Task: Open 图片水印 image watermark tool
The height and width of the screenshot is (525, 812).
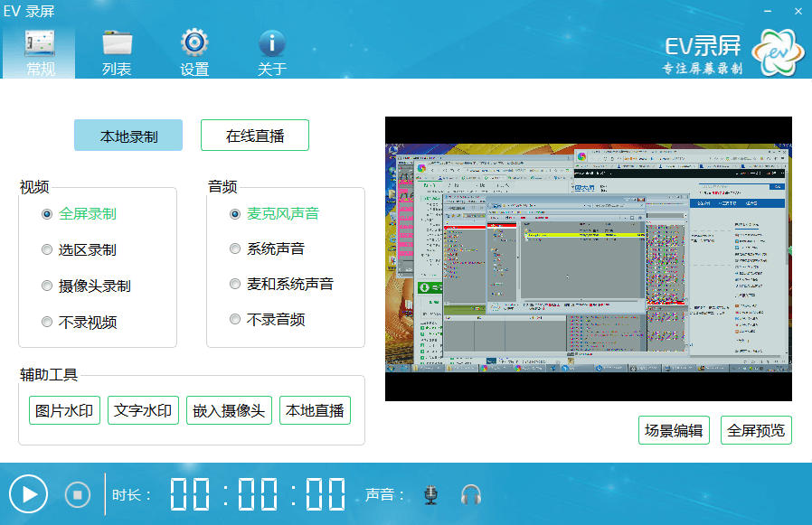Action: pos(64,410)
